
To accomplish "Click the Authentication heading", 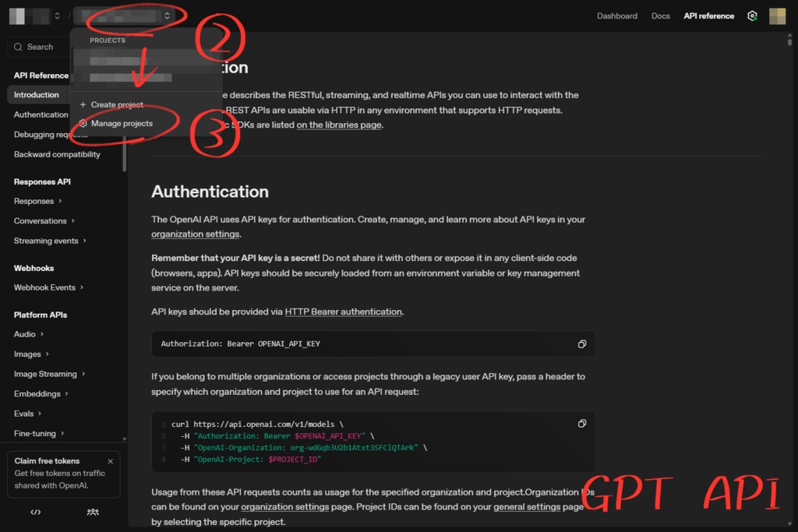I will [210, 192].
